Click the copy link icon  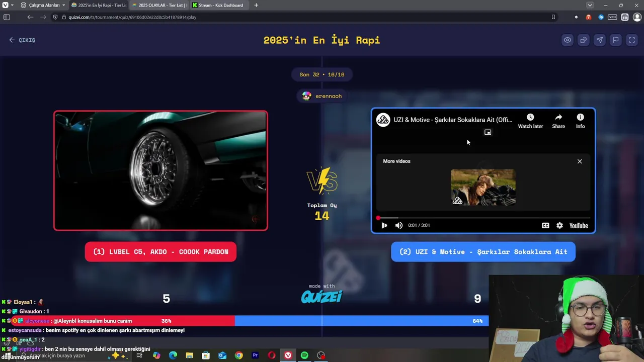click(583, 40)
